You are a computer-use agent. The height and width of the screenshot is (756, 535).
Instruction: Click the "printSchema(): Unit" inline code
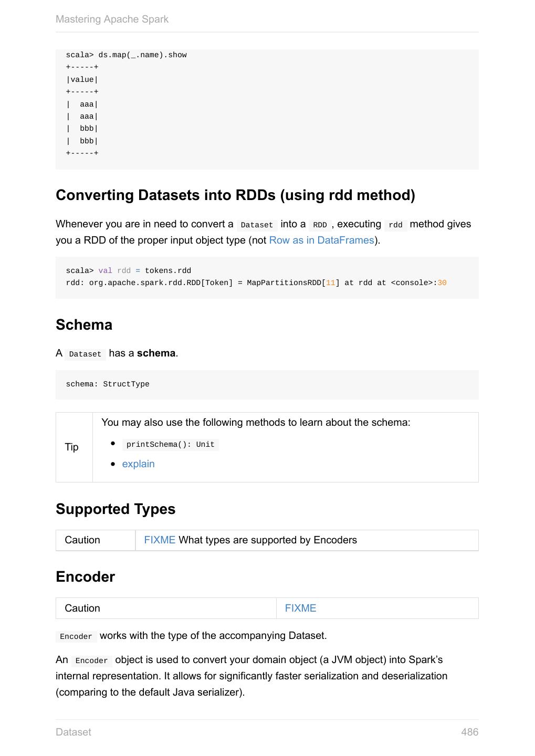170,445
